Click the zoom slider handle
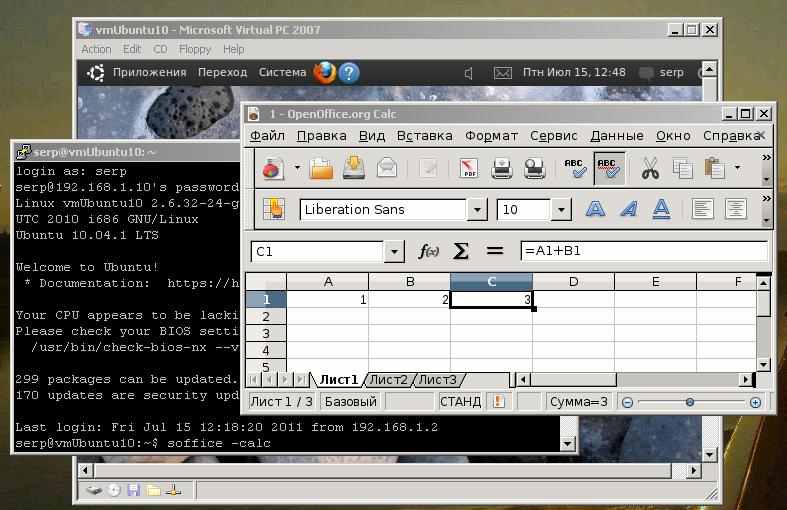This screenshot has height=510, width=787. 690,402
